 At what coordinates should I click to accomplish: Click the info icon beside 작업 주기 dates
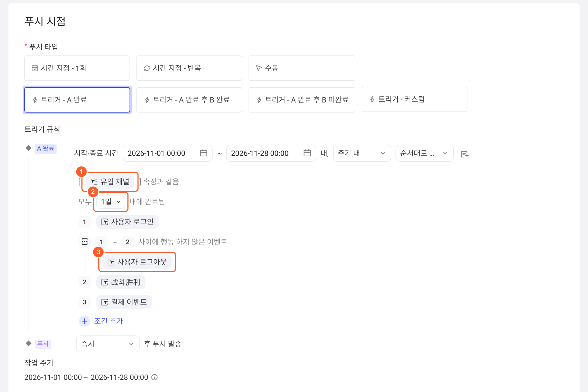coord(154,377)
